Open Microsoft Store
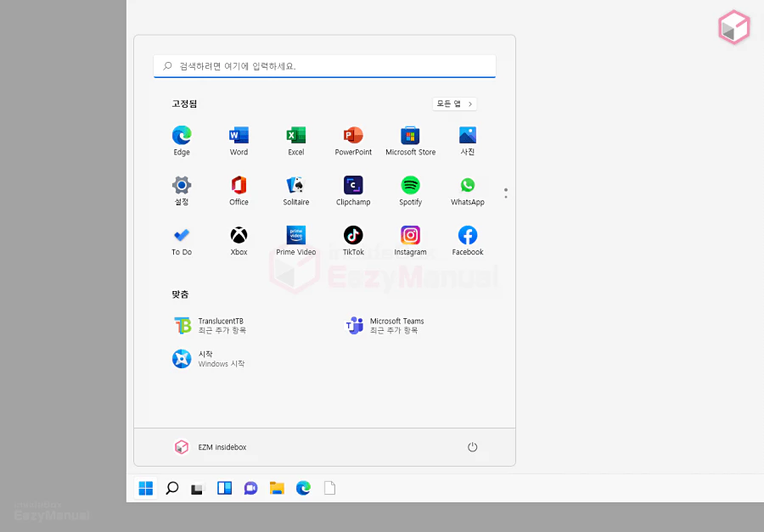The height and width of the screenshot is (532, 764). pos(410,141)
